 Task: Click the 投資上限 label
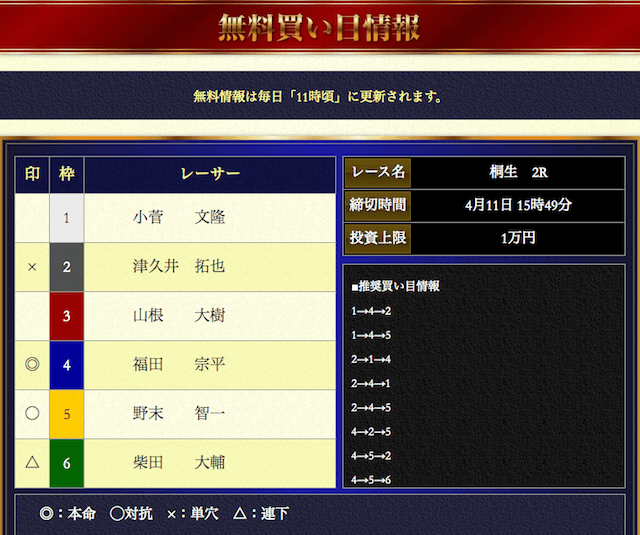pyautogui.click(x=378, y=238)
